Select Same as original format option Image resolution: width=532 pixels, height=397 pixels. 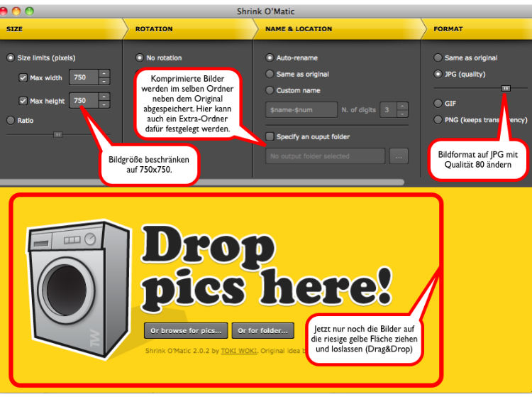tap(438, 58)
